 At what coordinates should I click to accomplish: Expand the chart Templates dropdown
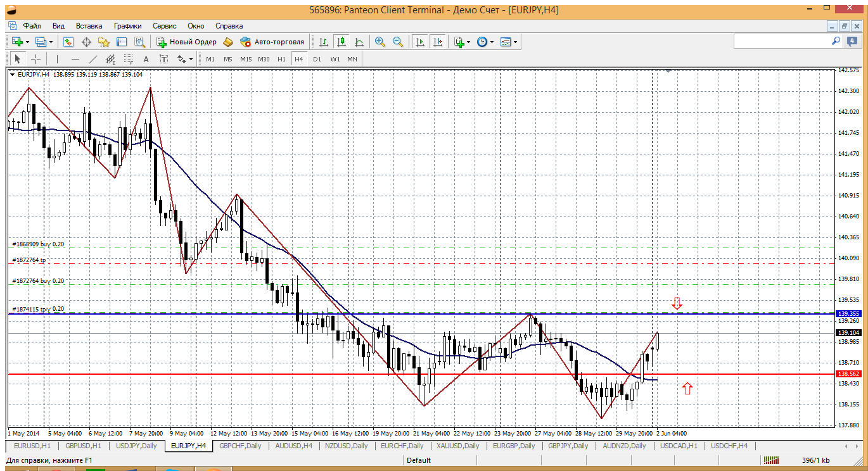pos(516,42)
